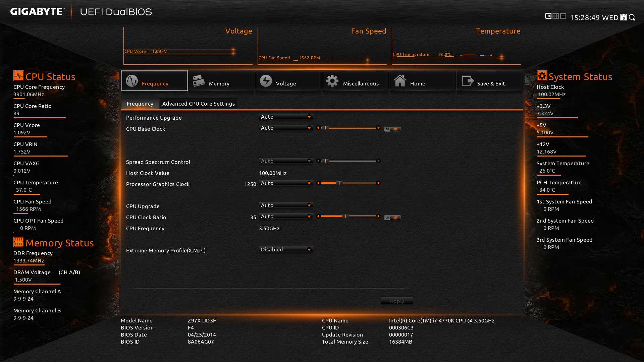Open the Extreme Memory Profile X.M.P. dropdown
The image size is (644, 362).
pyautogui.click(x=286, y=249)
